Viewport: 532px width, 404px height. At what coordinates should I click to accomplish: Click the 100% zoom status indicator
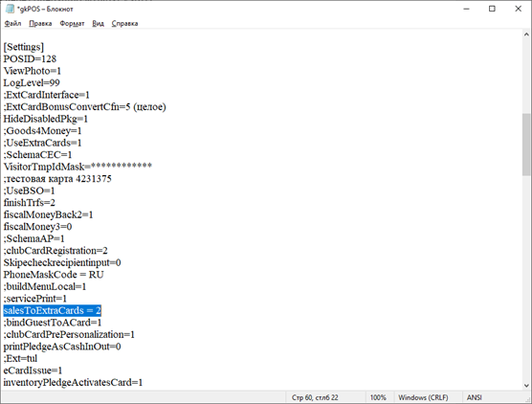(x=378, y=397)
